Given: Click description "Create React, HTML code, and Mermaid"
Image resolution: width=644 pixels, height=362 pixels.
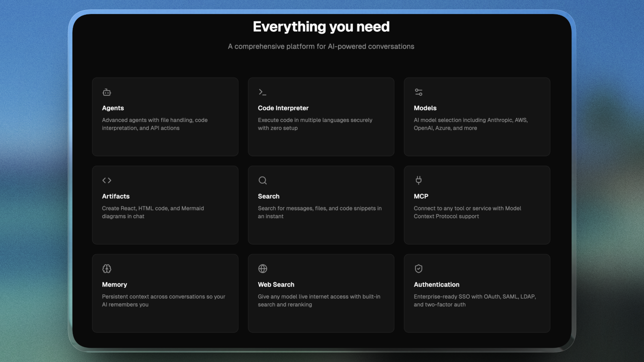Looking at the screenshot, I should point(153,212).
